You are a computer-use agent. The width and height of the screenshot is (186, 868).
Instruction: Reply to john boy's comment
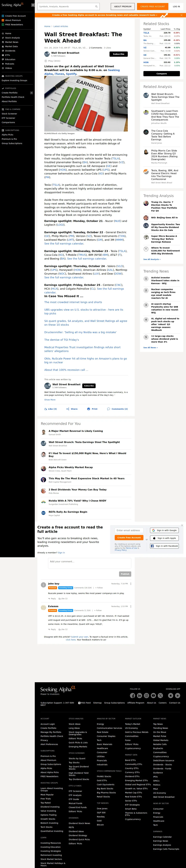52,598
